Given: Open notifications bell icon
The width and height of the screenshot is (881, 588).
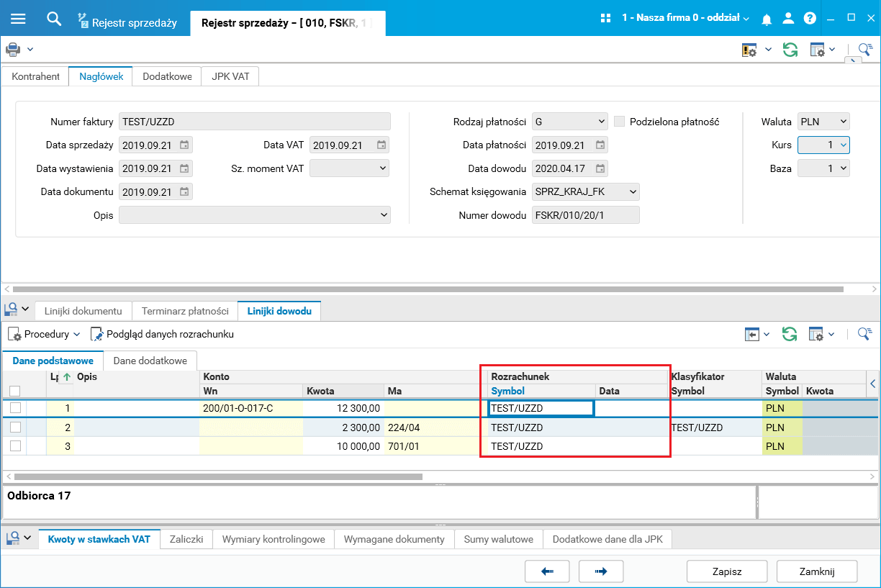Looking at the screenshot, I should point(767,19).
